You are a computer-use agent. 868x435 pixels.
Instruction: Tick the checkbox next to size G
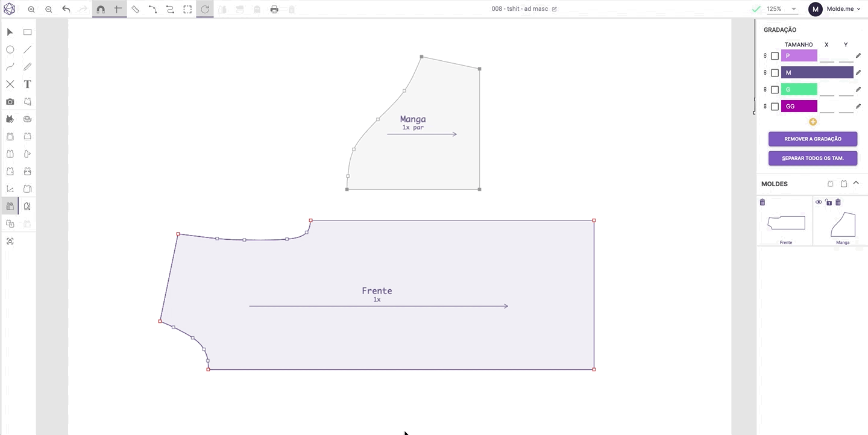(x=775, y=90)
